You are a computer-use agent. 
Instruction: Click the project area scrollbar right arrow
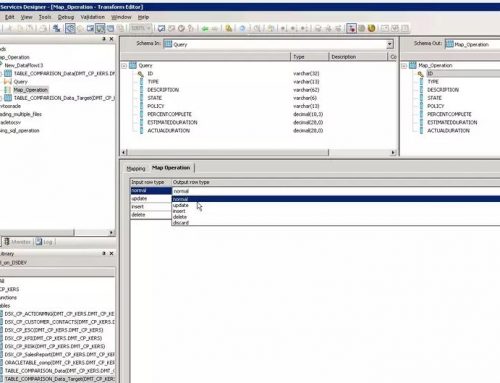111,232
